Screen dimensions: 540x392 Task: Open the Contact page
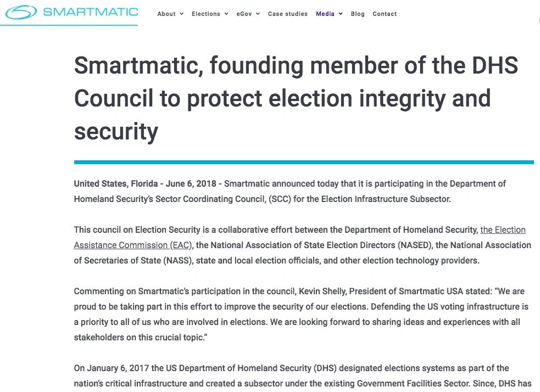click(x=385, y=14)
